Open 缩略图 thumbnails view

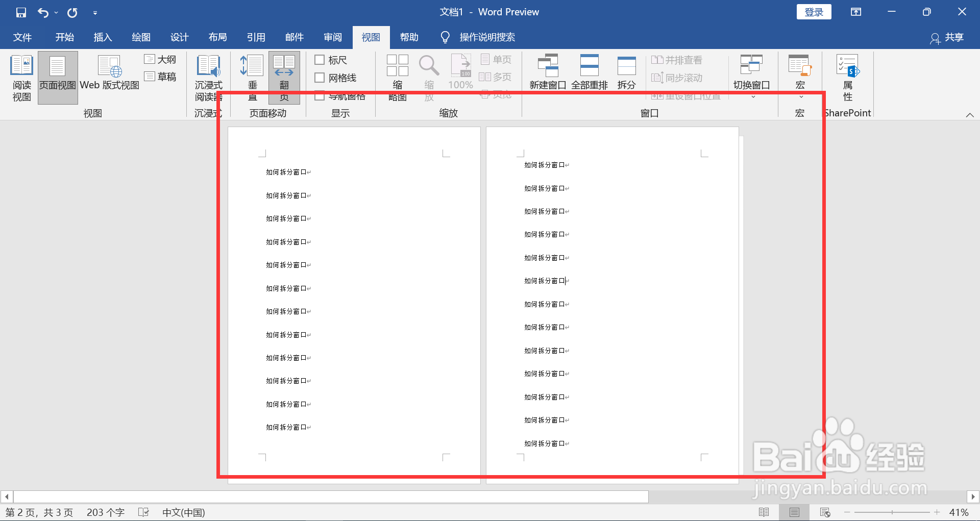[x=398, y=78]
